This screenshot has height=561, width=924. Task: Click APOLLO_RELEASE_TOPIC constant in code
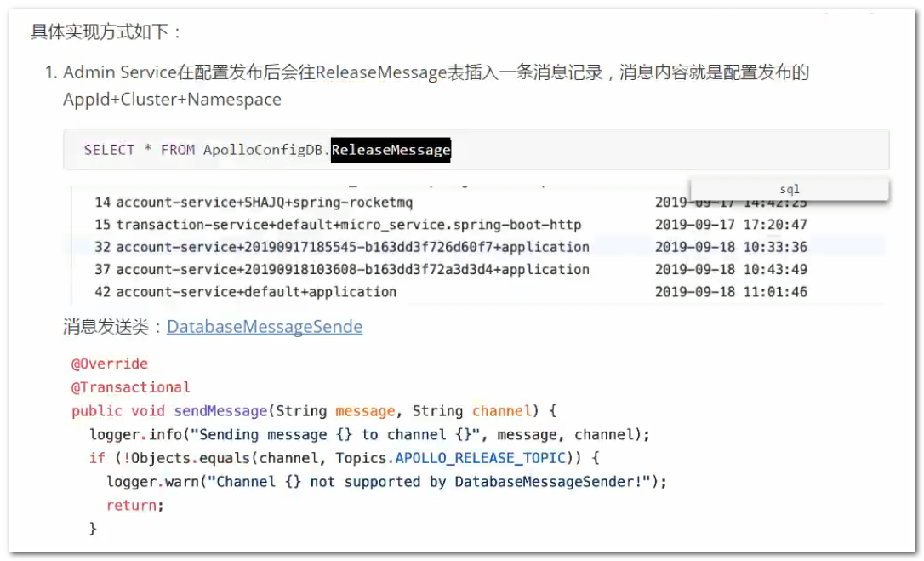[480, 458]
